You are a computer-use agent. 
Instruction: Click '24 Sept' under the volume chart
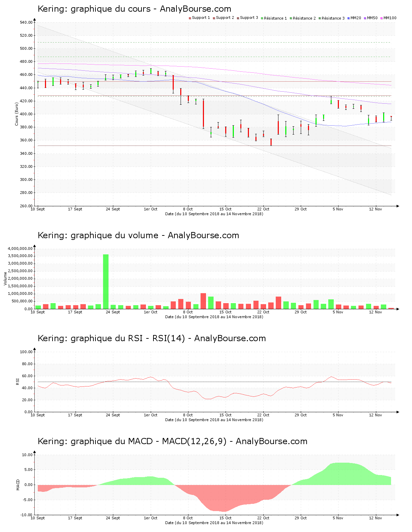coord(113,312)
